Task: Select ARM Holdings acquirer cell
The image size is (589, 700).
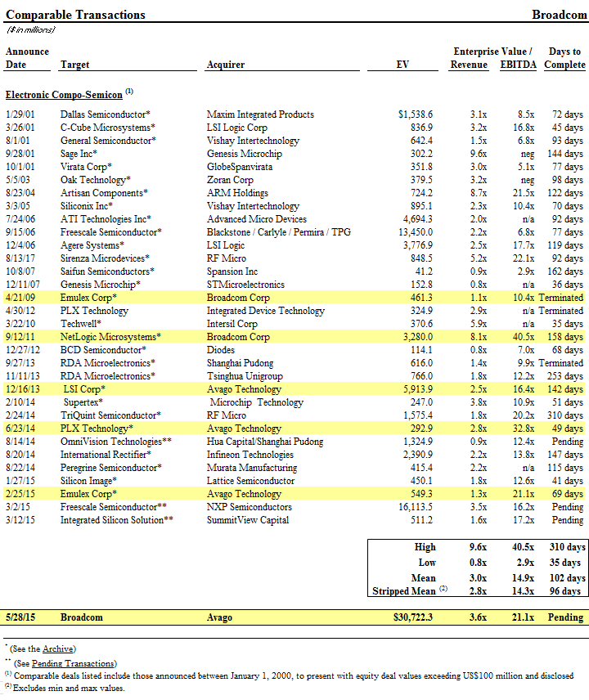Action: click(237, 193)
